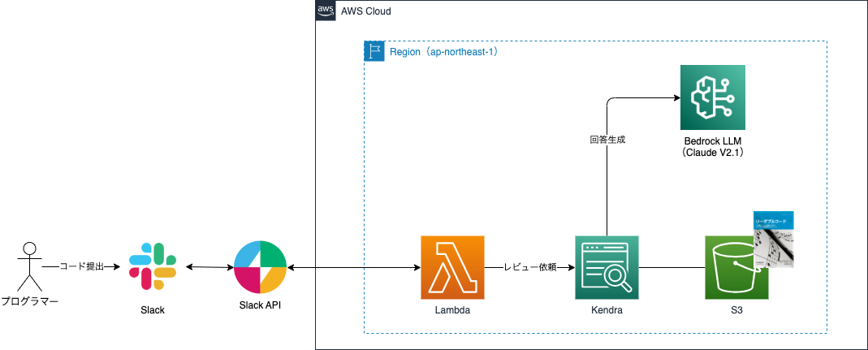Screen dimensions: 868x350
Task: Click the Region (ap-northeast-1) label
Action: pyautogui.click(x=444, y=52)
